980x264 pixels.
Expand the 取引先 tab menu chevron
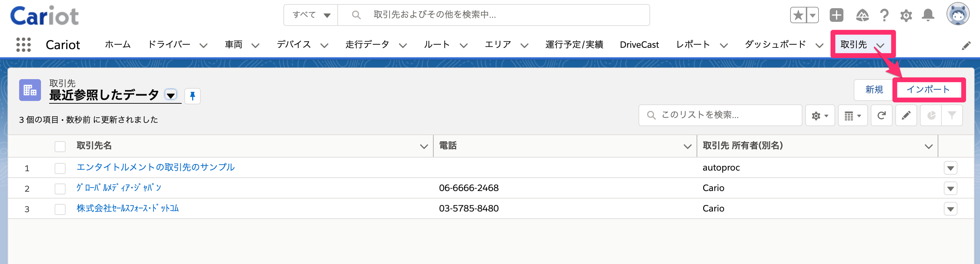[880, 46]
